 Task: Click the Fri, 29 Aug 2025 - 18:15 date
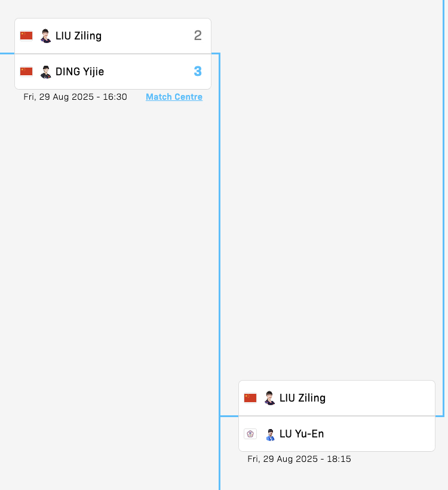[x=299, y=459]
